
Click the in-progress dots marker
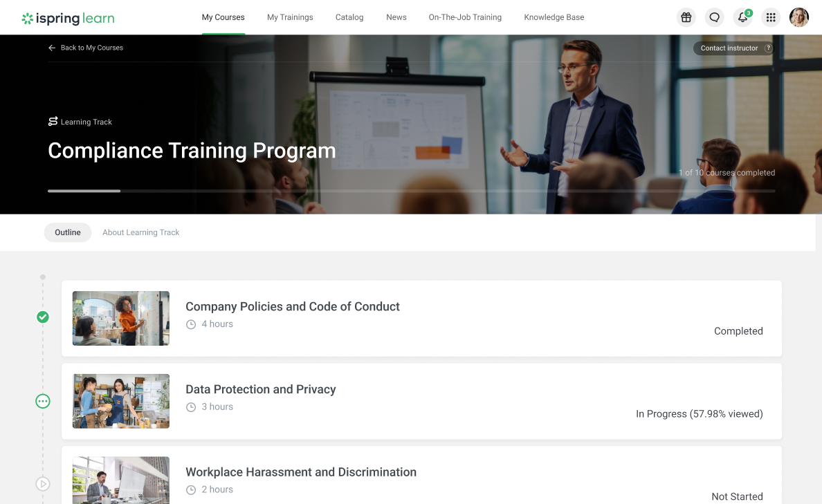[x=43, y=401]
